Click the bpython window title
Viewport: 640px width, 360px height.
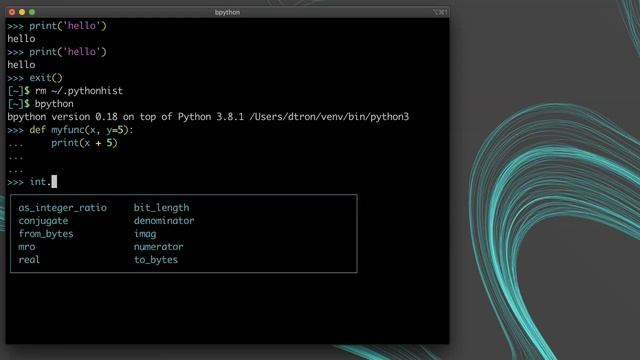click(227, 12)
